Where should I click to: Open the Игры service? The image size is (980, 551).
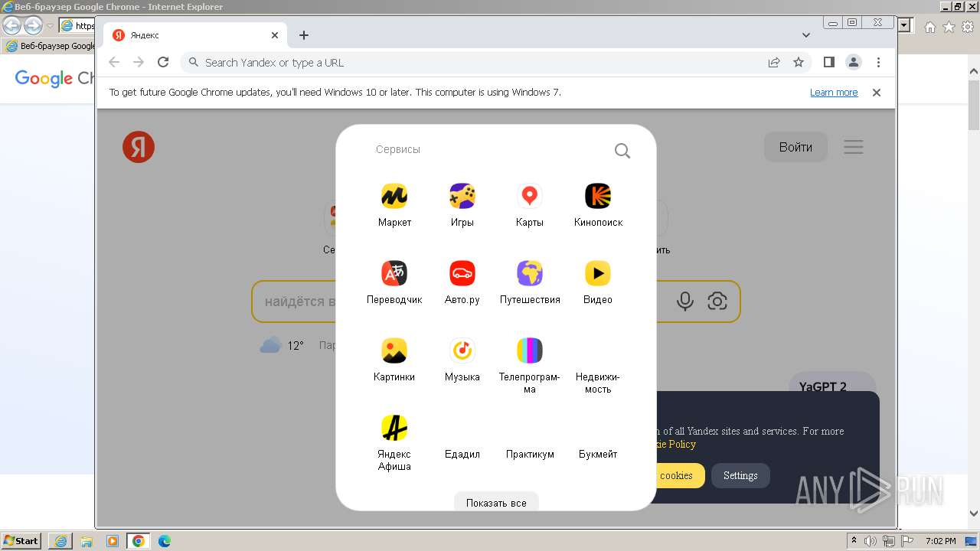(462, 205)
